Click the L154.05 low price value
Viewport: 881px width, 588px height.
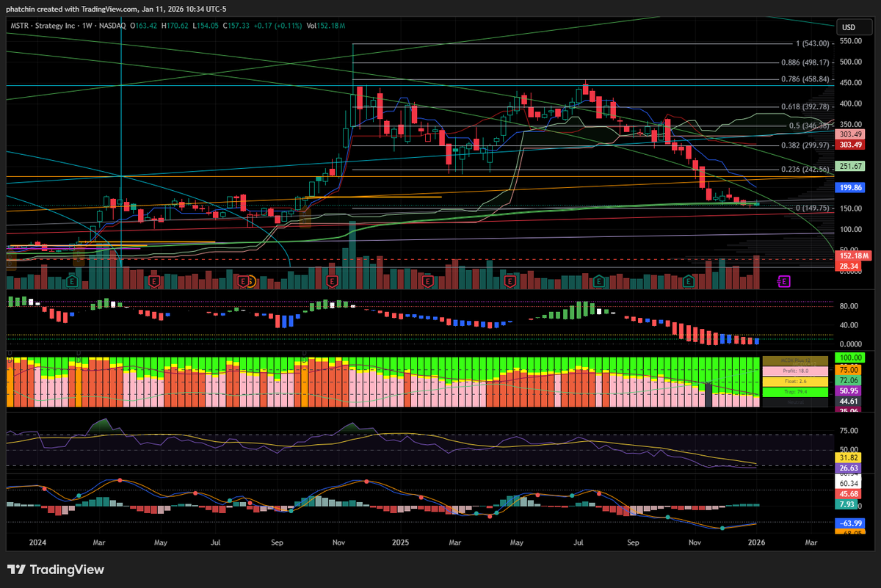pos(206,26)
